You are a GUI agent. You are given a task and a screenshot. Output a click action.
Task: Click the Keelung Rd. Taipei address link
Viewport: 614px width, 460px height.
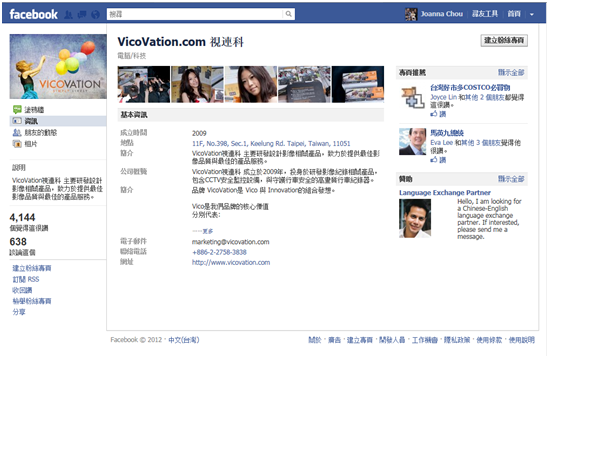(271, 143)
